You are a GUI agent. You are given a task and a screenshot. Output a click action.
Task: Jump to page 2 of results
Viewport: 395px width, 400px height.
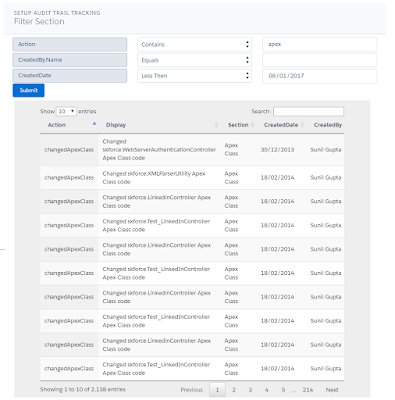(x=234, y=389)
